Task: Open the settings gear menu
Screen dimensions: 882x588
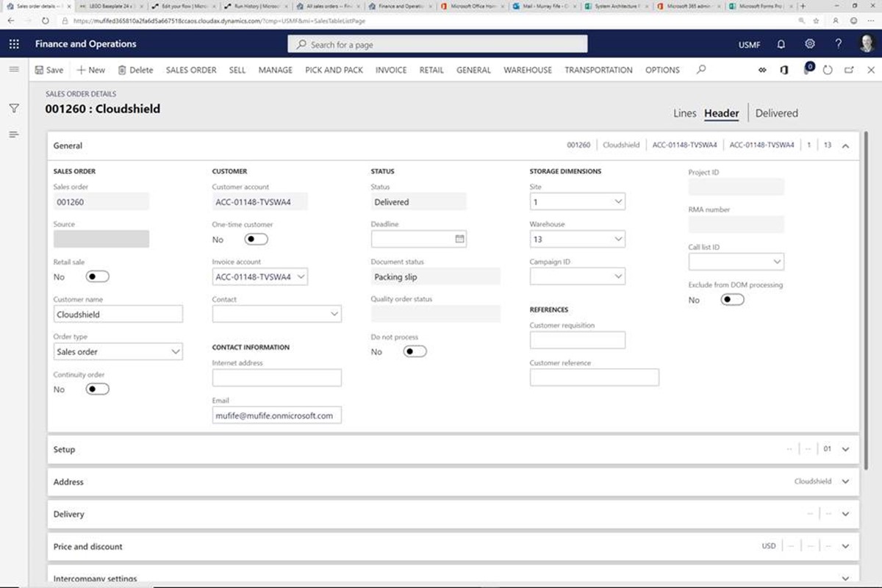Action: [809, 44]
